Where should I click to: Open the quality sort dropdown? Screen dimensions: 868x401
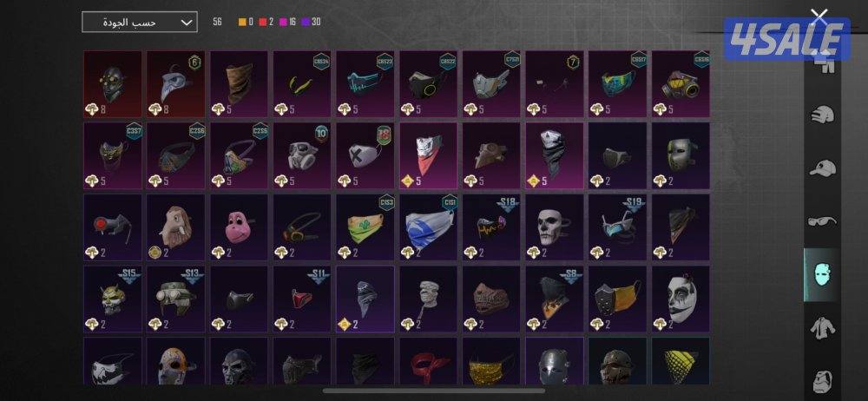pyautogui.click(x=140, y=23)
